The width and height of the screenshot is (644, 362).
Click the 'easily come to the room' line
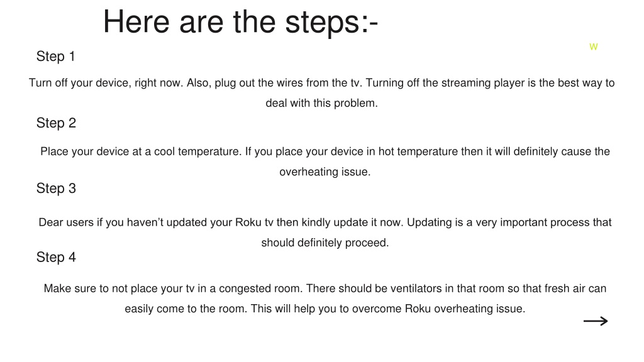325,309
